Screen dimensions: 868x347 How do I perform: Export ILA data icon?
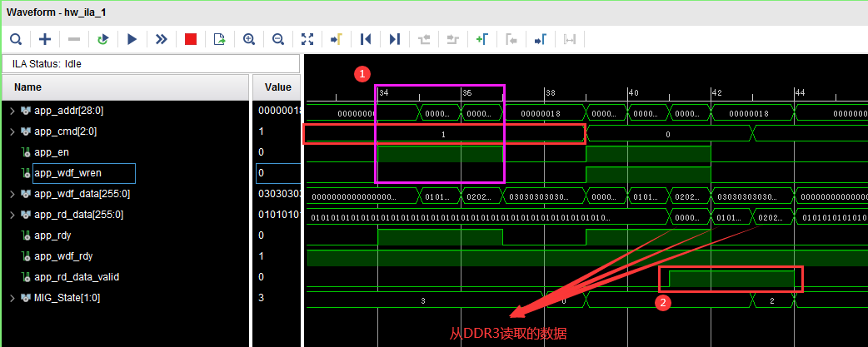click(220, 39)
